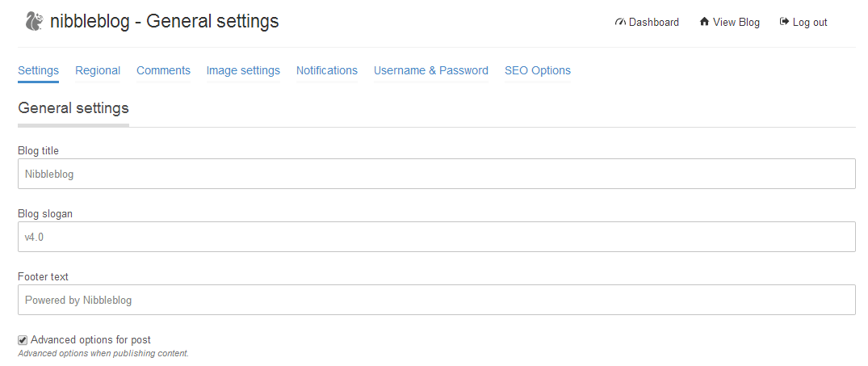Click the Dashboard gauge icon

[x=620, y=22]
